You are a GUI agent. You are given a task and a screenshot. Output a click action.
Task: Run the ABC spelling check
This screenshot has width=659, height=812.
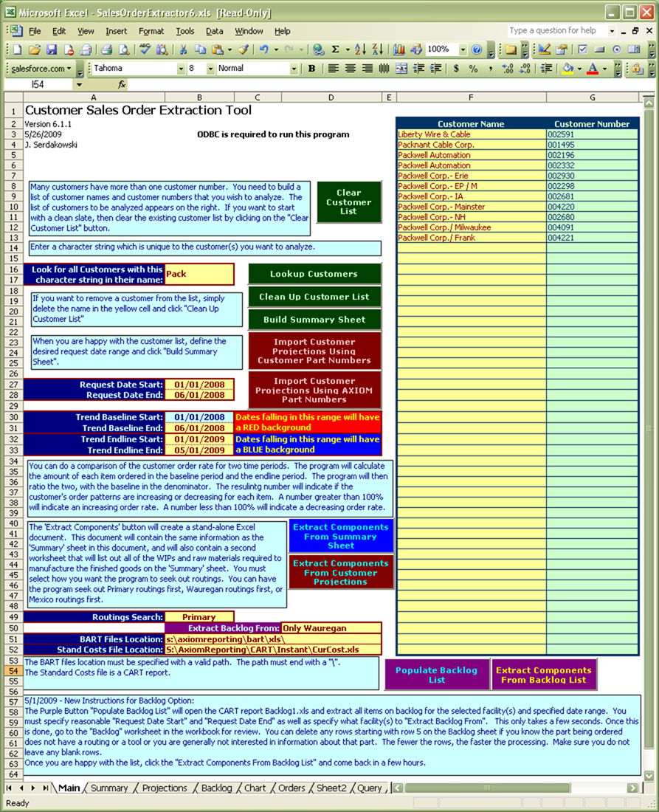pyautogui.click(x=145, y=49)
